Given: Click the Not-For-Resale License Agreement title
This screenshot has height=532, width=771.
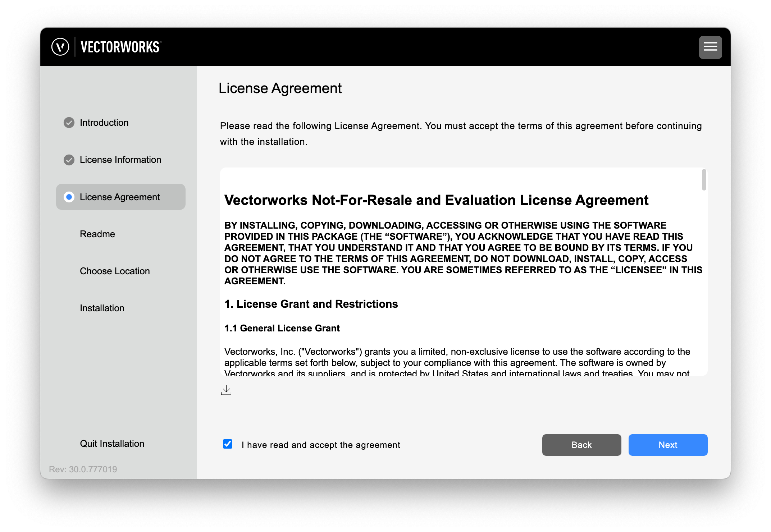Looking at the screenshot, I should [436, 200].
